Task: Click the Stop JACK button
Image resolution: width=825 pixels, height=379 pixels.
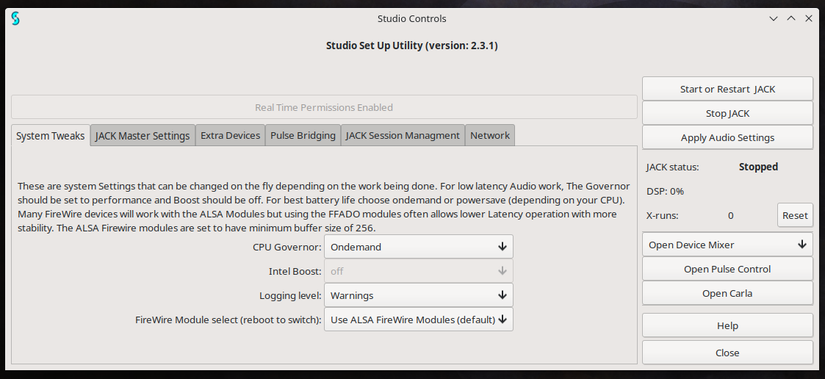Action: click(x=728, y=113)
